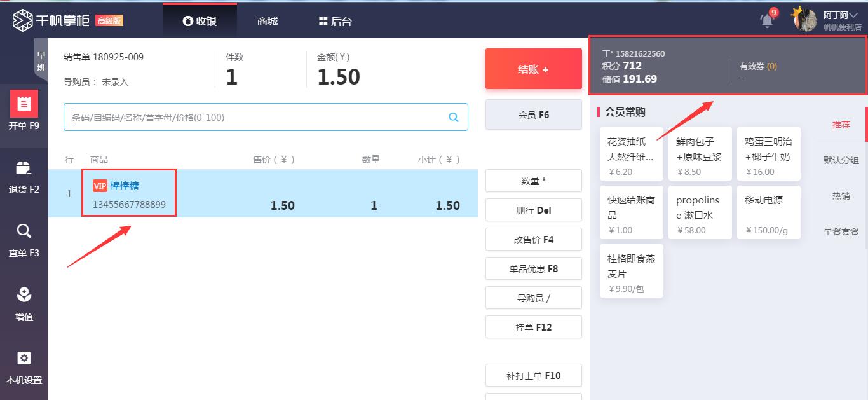
Task: Click the 查单 F3 magnifier icon
Action: 24,231
